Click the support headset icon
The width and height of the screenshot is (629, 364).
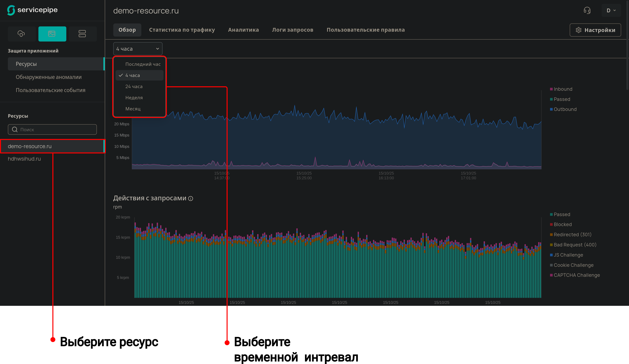pos(587,10)
